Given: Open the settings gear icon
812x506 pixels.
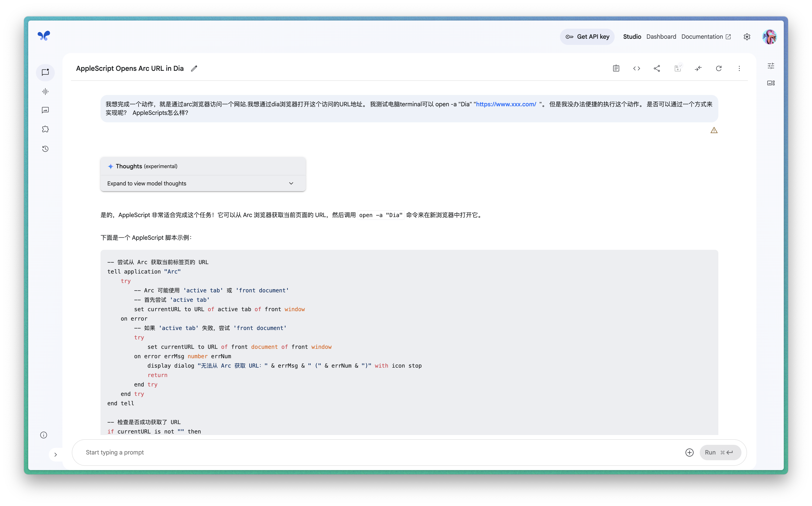Looking at the screenshot, I should (747, 37).
